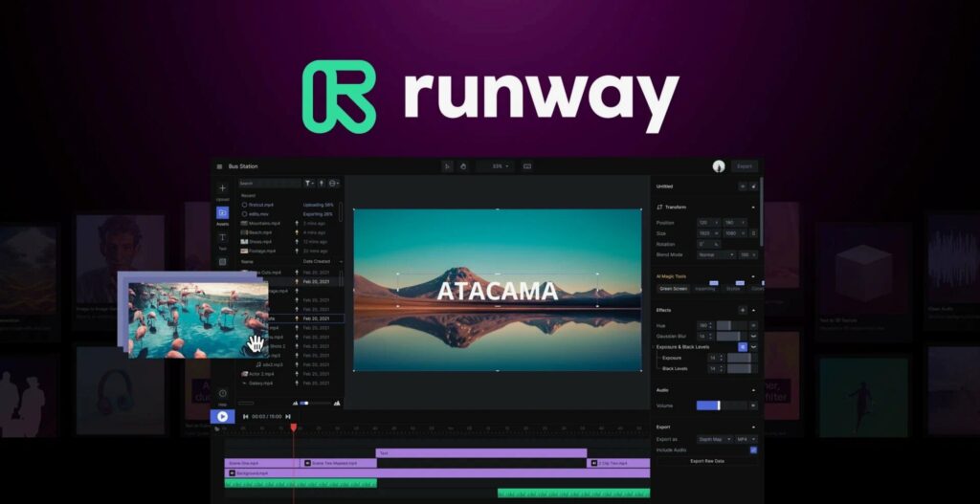Open the Export as Depth Map dropdown
Image resolution: width=980 pixels, height=504 pixels.
(714, 440)
